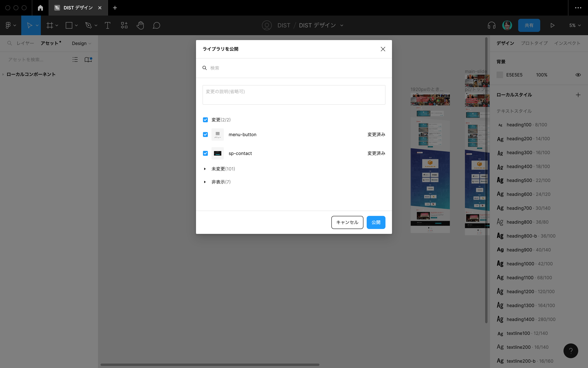Expand ローカルコンポーネント tree item
The width and height of the screenshot is (588, 368).
pos(3,74)
